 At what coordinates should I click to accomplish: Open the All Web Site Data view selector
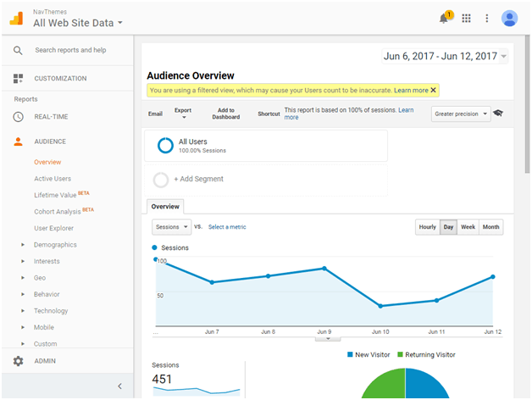[x=78, y=23]
